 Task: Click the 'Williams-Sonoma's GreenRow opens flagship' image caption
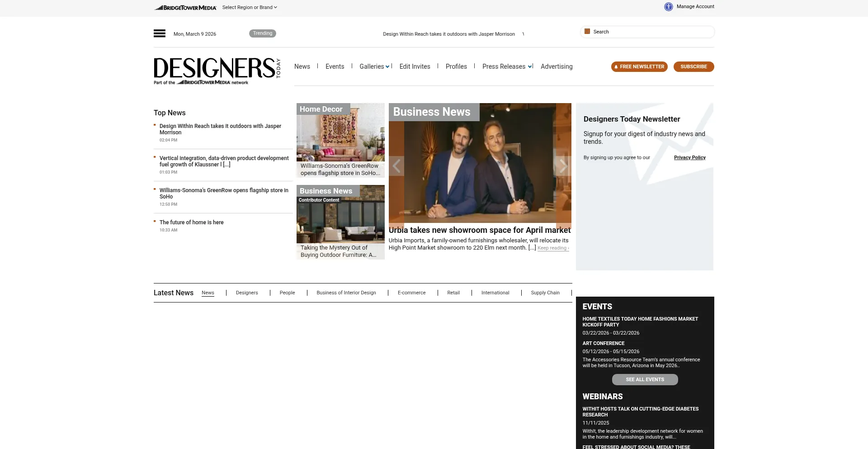tap(340, 170)
